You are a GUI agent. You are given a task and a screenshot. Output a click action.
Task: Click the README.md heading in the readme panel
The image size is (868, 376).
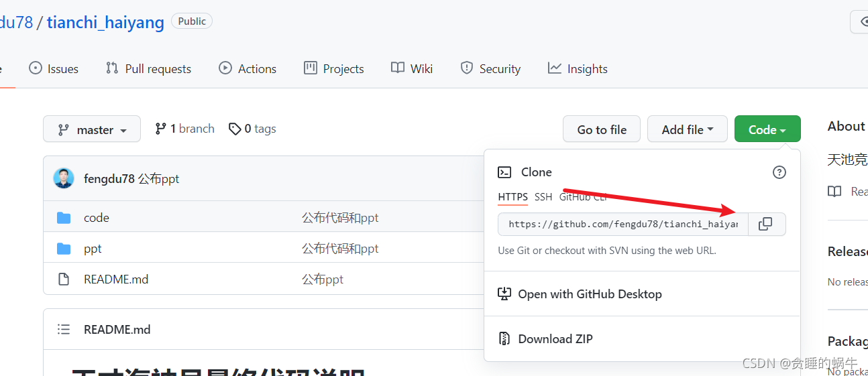pyautogui.click(x=117, y=329)
